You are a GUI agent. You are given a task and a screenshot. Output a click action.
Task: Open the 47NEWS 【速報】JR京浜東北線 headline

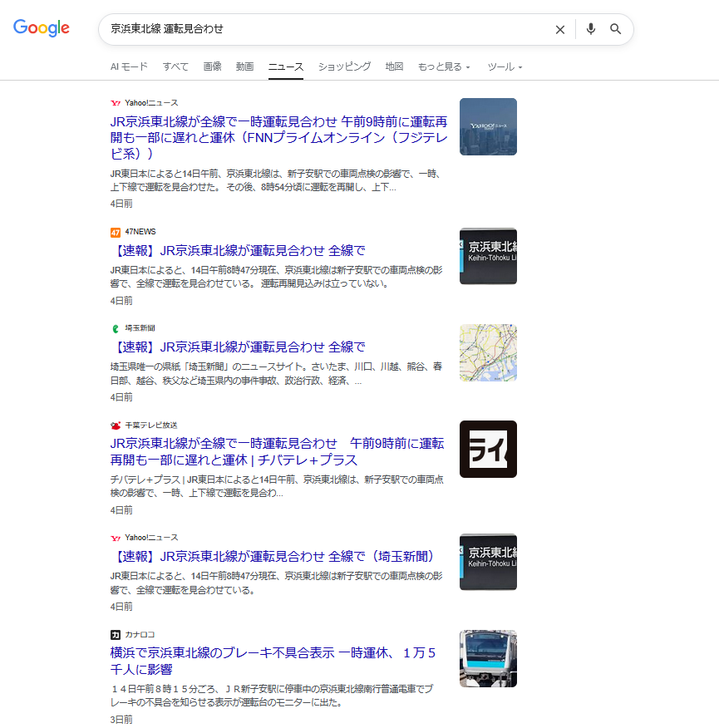(x=238, y=250)
